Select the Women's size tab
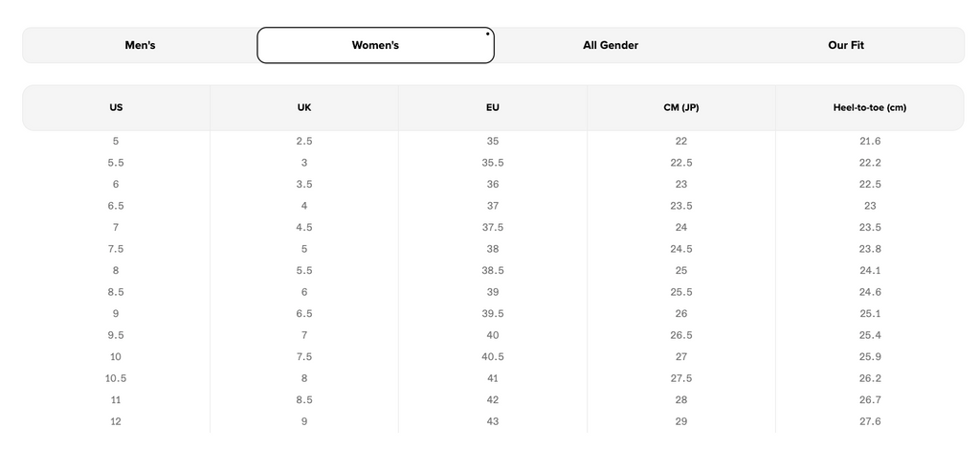 point(375,45)
